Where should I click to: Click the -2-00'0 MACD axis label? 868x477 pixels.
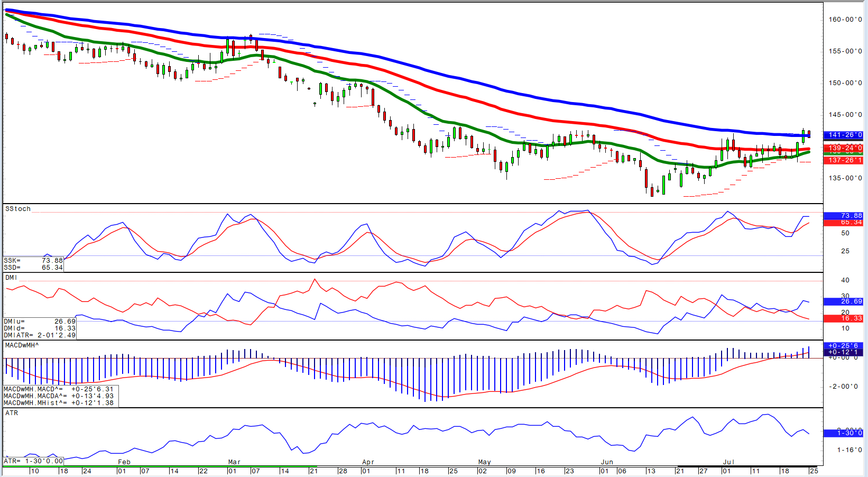(843, 387)
